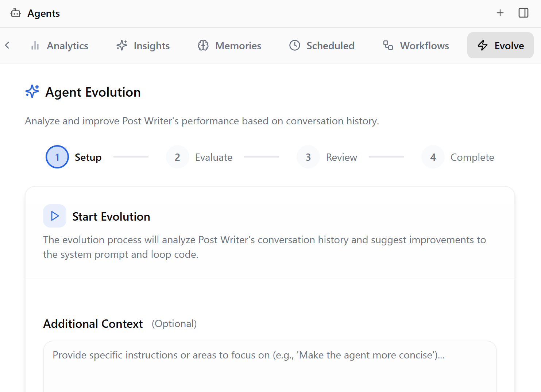
Task: Select step 1 Setup circle
Action: [57, 157]
